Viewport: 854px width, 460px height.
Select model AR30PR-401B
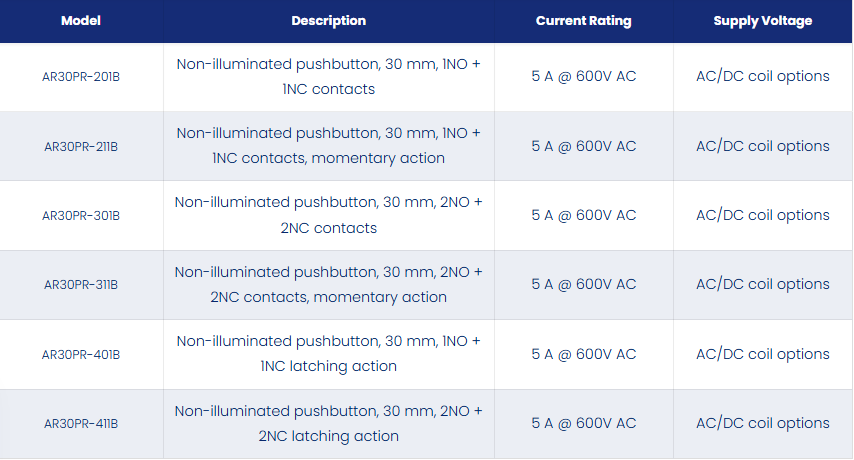click(x=81, y=354)
